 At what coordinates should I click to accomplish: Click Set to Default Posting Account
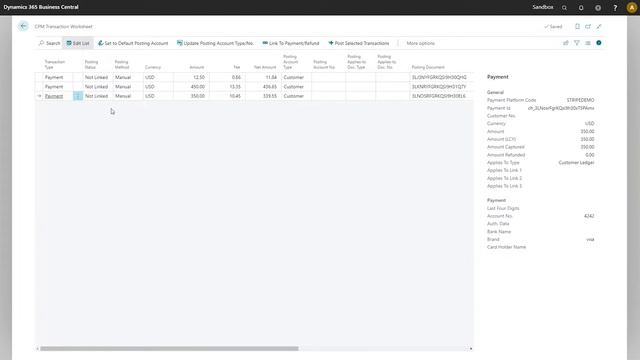click(x=133, y=43)
